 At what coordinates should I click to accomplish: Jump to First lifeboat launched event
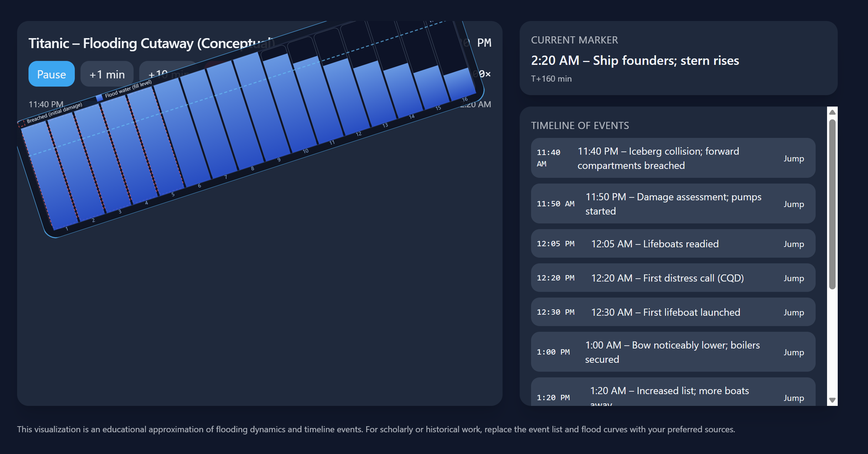click(793, 312)
